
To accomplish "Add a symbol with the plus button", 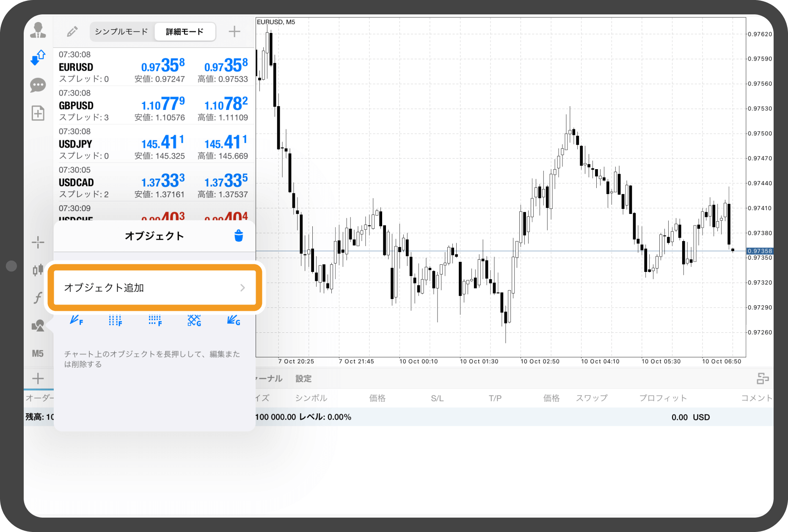I will pos(234,32).
